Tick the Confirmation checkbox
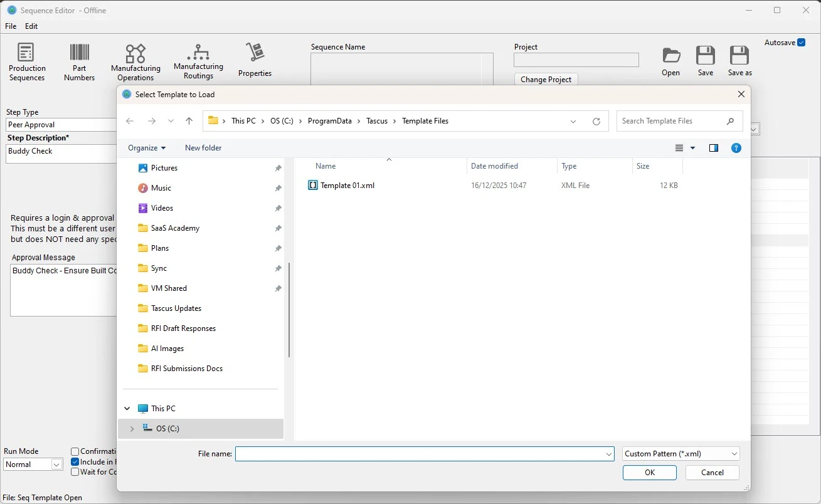Viewport: 821px width, 504px height. [x=75, y=451]
